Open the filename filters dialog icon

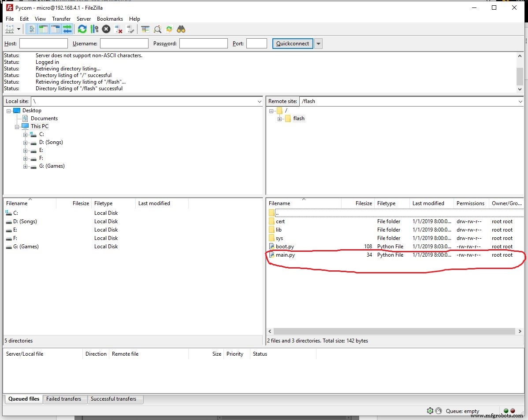click(145, 29)
